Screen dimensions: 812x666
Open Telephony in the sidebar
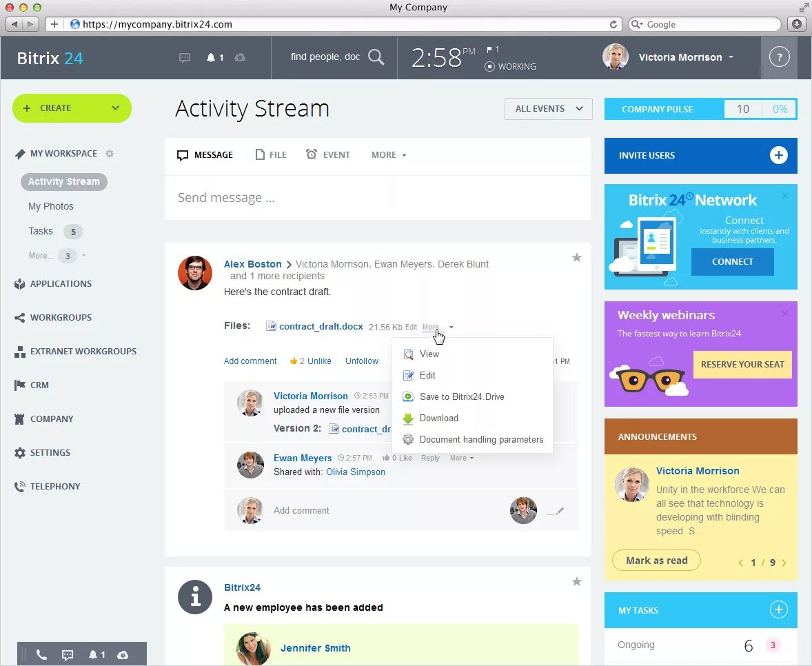tap(55, 486)
